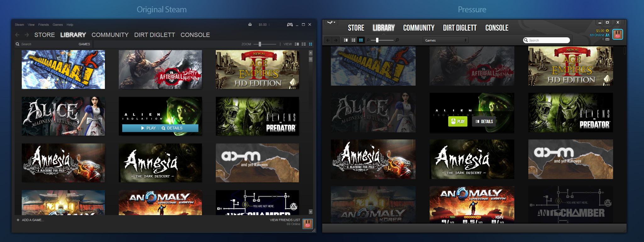The width and height of the screenshot is (644, 242).
Task: Open COMMUNITY tab in Pressure
Action: coord(419,28)
